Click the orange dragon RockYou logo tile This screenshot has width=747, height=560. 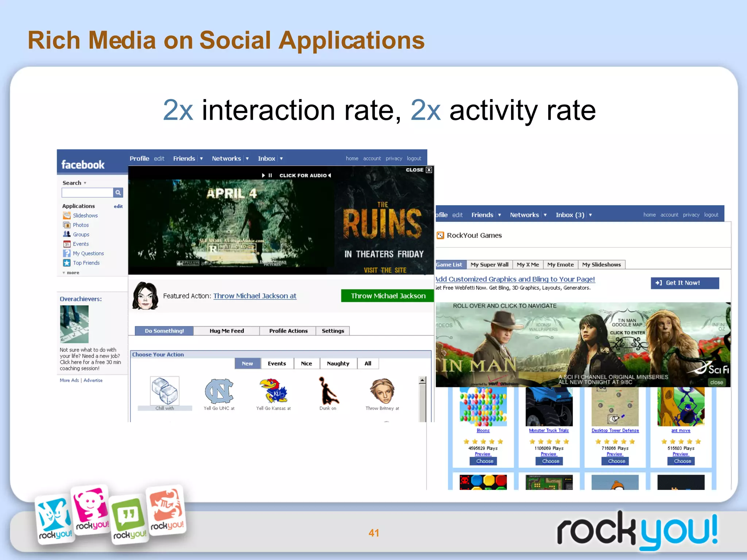(x=166, y=510)
